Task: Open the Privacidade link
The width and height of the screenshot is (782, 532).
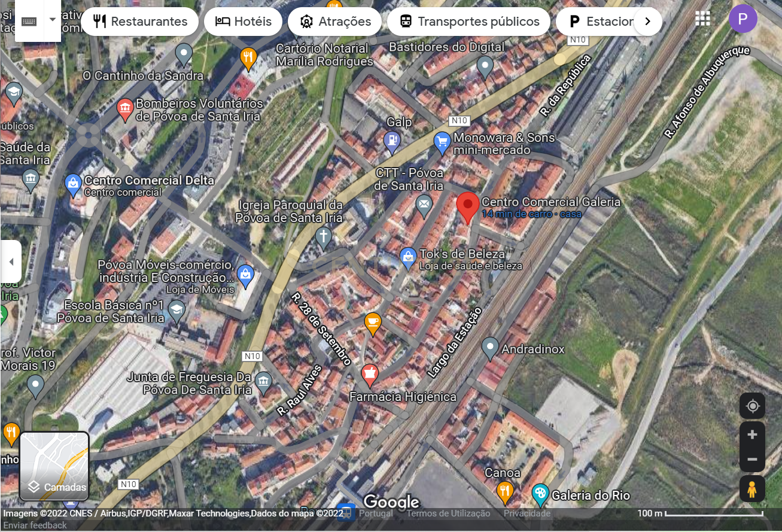Action: (527, 513)
